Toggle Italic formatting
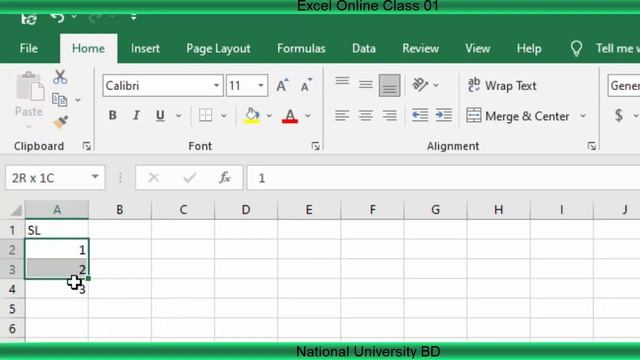640x360 pixels. pos(136,116)
